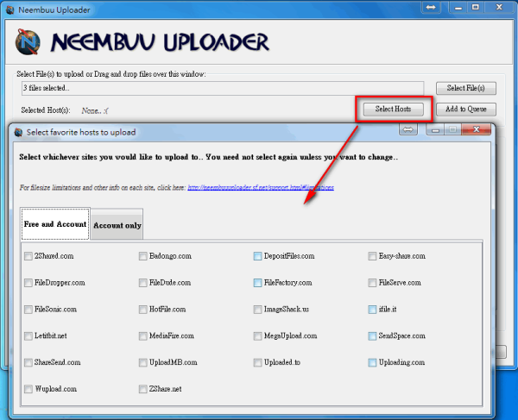Viewport: 518px width, 420px height.
Task: Toggle the SendSpace.com checkbox
Action: pos(372,335)
